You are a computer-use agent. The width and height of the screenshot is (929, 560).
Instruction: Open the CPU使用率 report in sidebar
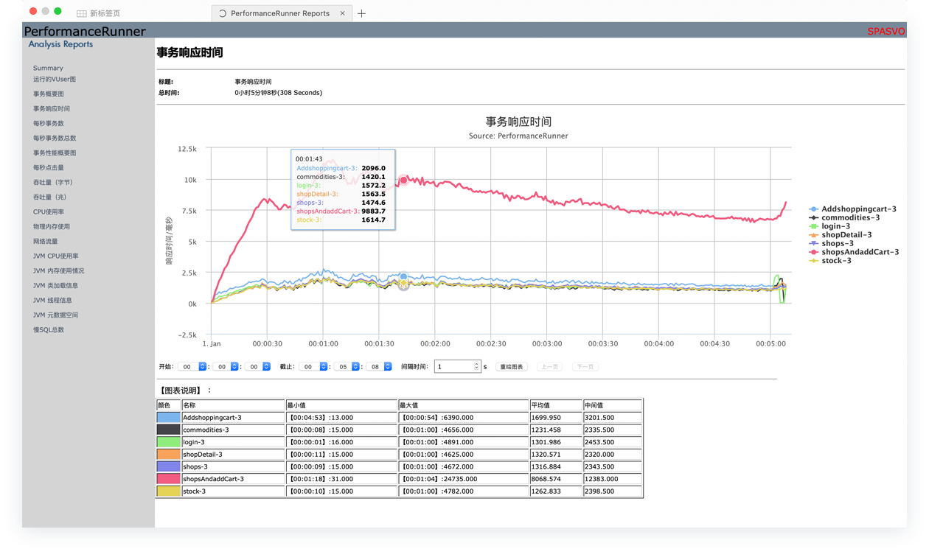[48, 212]
